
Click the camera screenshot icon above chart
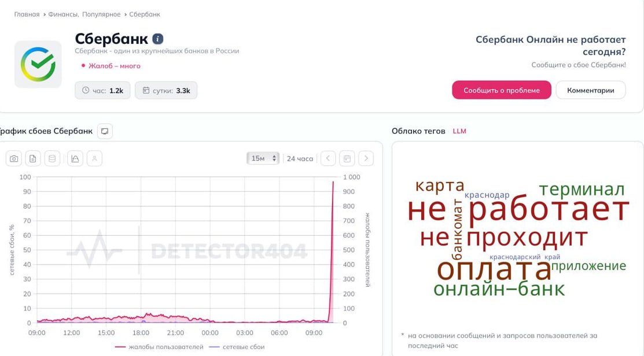[x=14, y=158]
